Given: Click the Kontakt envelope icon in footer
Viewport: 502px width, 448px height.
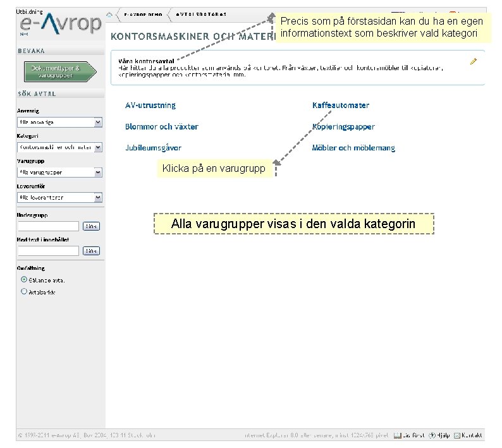Looking at the screenshot, I should pyautogui.click(x=457, y=435).
